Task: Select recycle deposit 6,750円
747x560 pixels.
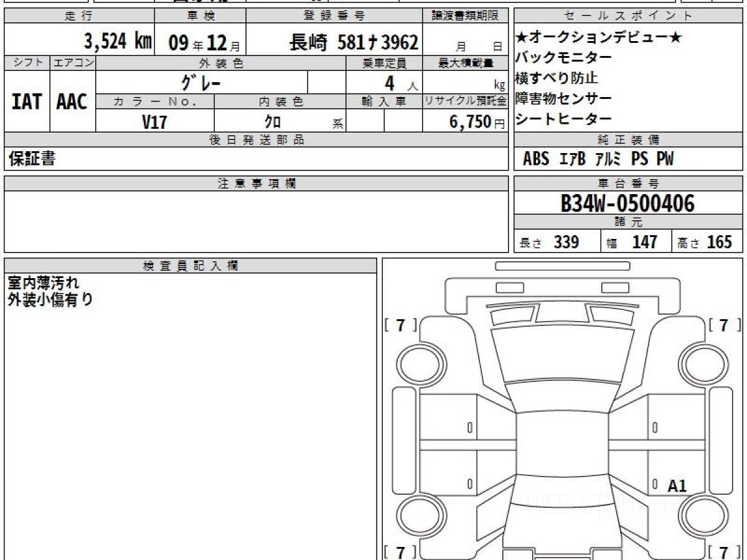Action: click(x=477, y=122)
